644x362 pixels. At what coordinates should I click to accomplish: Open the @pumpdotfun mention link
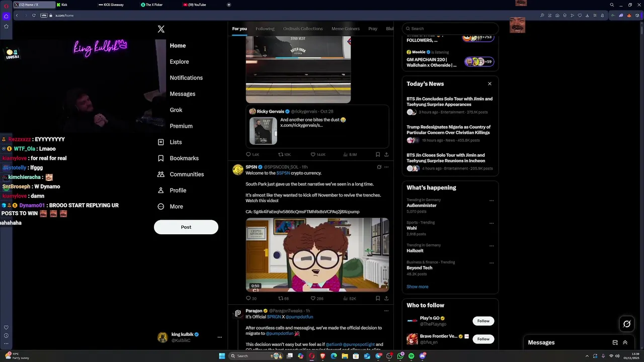coord(299,317)
